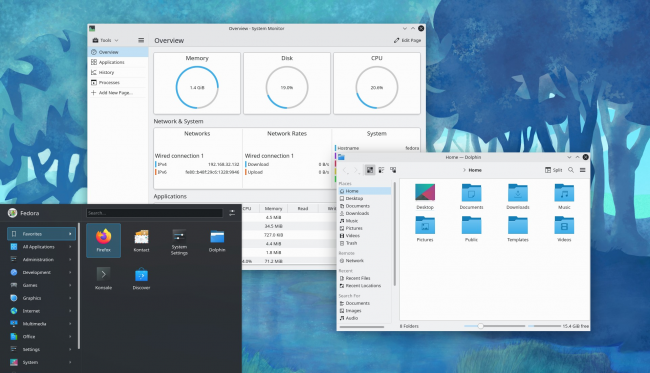Select the Overview page in System Monitor

tap(118, 52)
